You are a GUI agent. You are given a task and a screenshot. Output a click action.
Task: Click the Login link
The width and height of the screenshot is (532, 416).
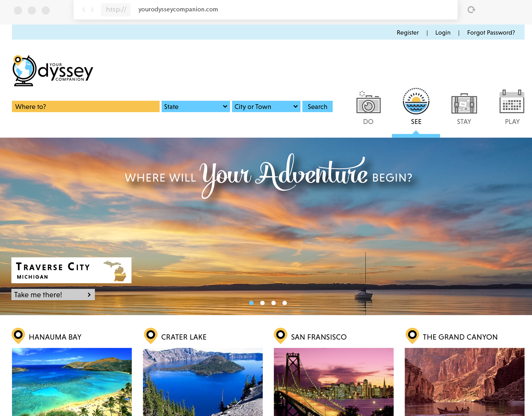pos(443,33)
